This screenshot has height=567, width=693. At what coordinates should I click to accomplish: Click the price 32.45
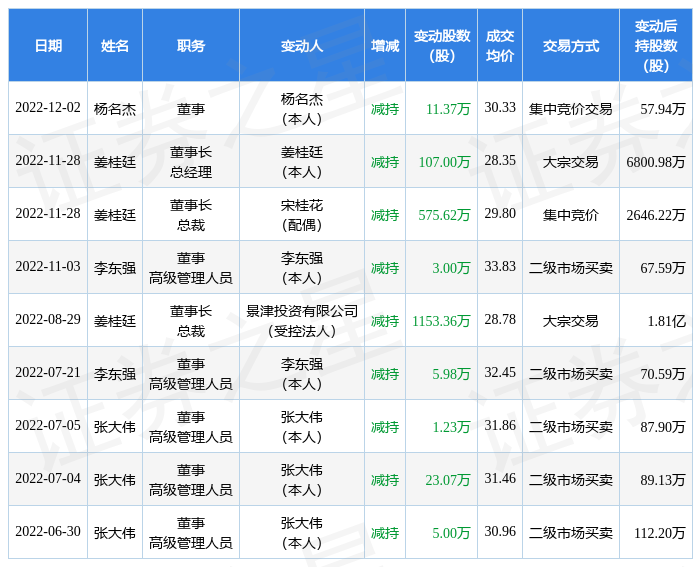tap(500, 373)
